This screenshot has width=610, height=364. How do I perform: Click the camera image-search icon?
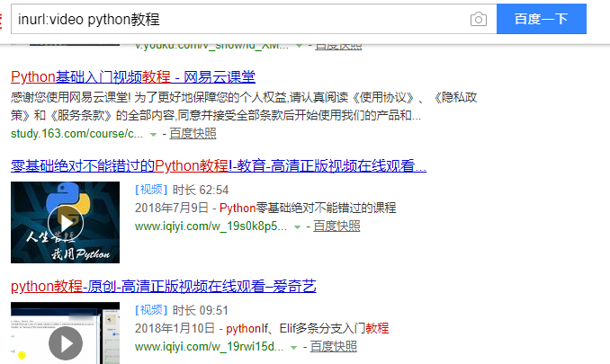coord(478,19)
